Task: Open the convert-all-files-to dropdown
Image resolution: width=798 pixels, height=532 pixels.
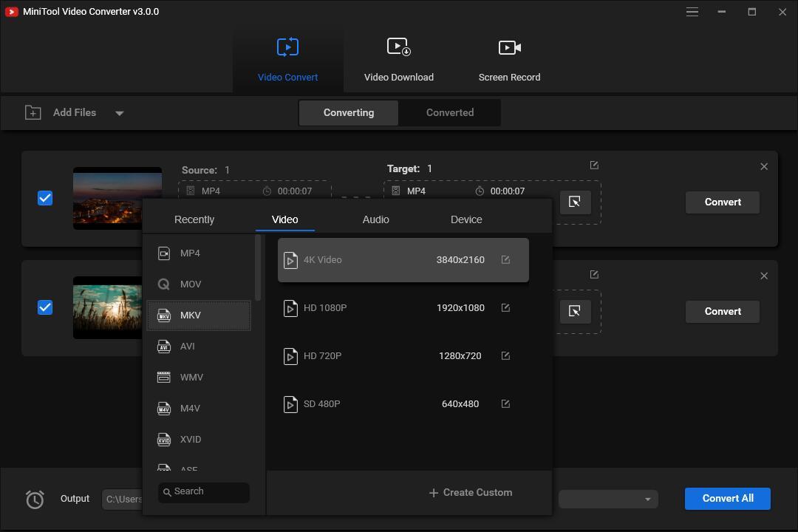Action: (x=608, y=499)
